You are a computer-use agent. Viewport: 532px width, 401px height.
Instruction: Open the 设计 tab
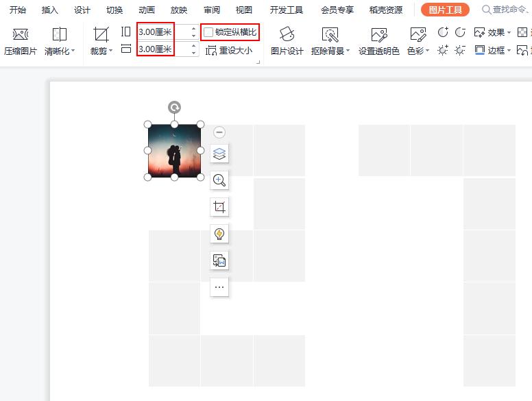[x=82, y=10]
